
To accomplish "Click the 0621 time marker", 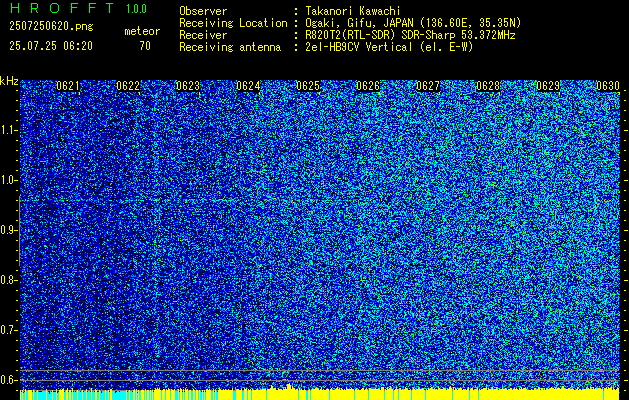I will [68, 86].
